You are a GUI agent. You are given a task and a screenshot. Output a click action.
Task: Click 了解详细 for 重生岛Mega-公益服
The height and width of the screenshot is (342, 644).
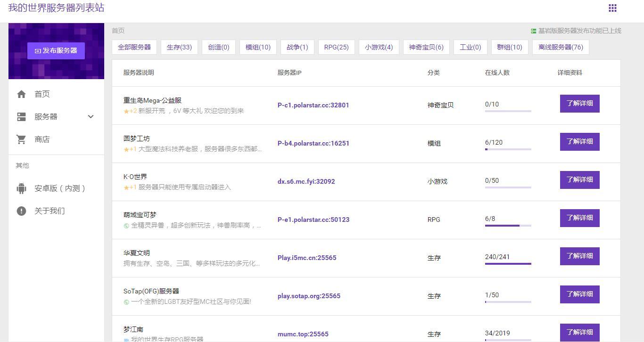tap(580, 104)
